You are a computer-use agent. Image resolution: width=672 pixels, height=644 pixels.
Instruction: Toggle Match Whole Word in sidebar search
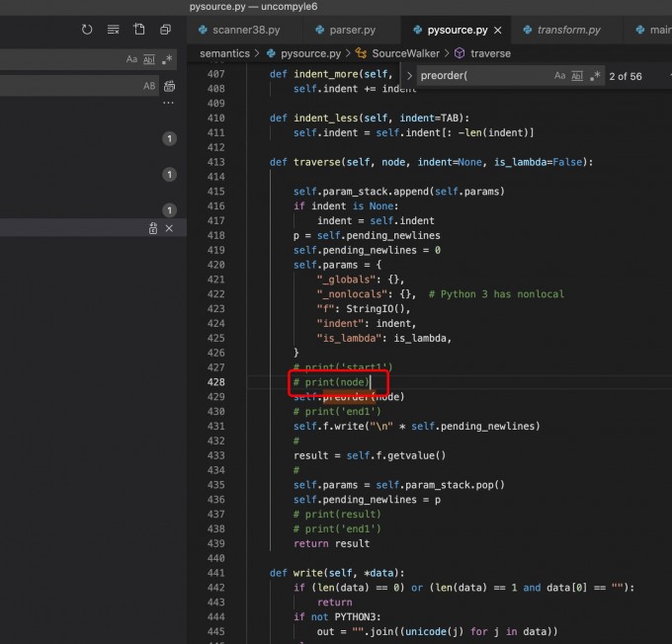click(149, 59)
